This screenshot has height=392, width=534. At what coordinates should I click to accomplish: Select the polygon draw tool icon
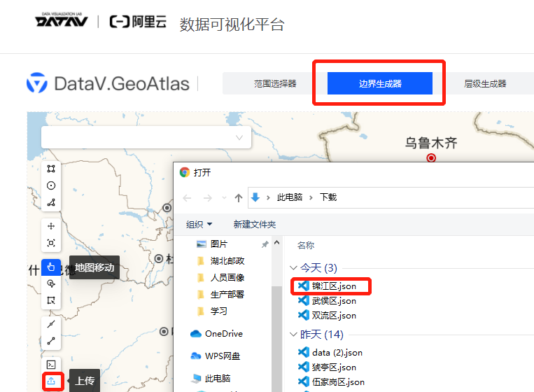(51, 202)
